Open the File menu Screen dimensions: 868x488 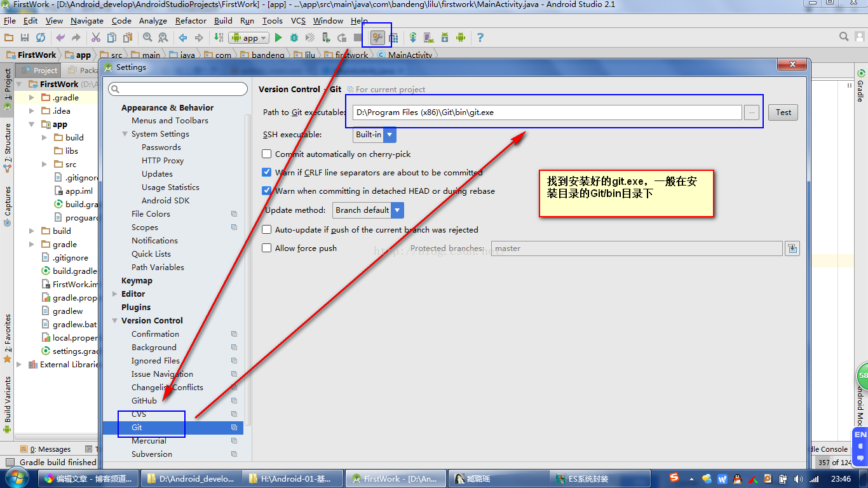10,21
